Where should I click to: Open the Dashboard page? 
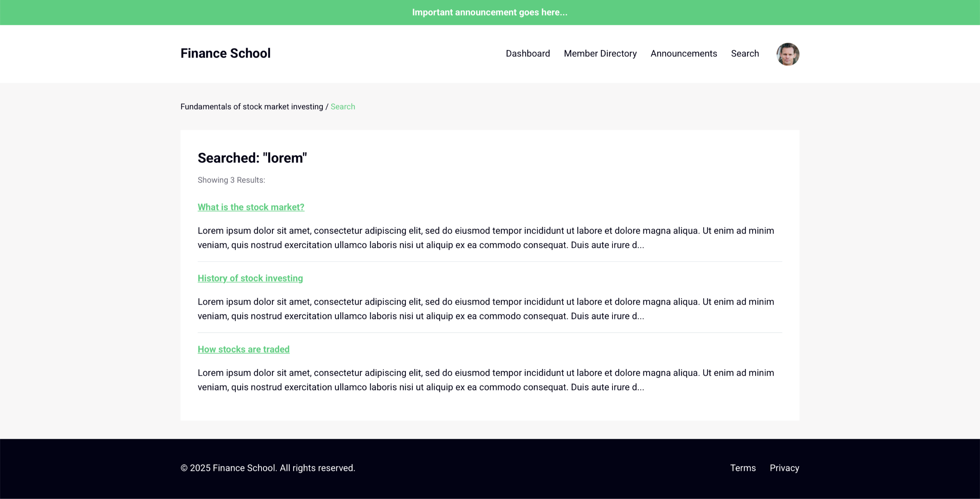click(528, 54)
